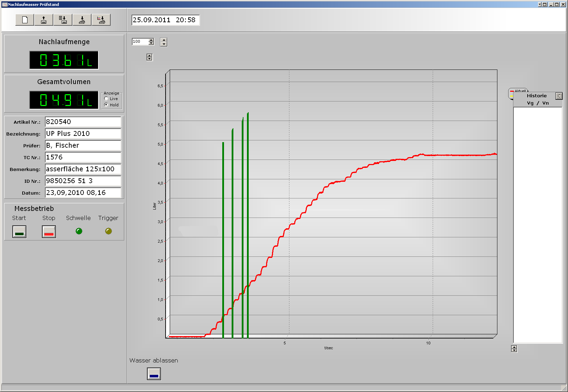Click the yellow Trigger indicator light

(109, 231)
